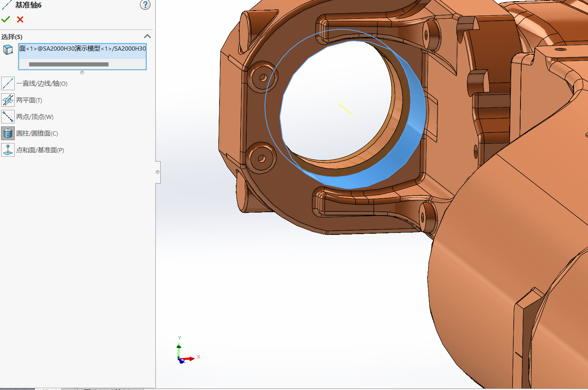Click the 选择(S) section header text

pyautogui.click(x=12, y=37)
